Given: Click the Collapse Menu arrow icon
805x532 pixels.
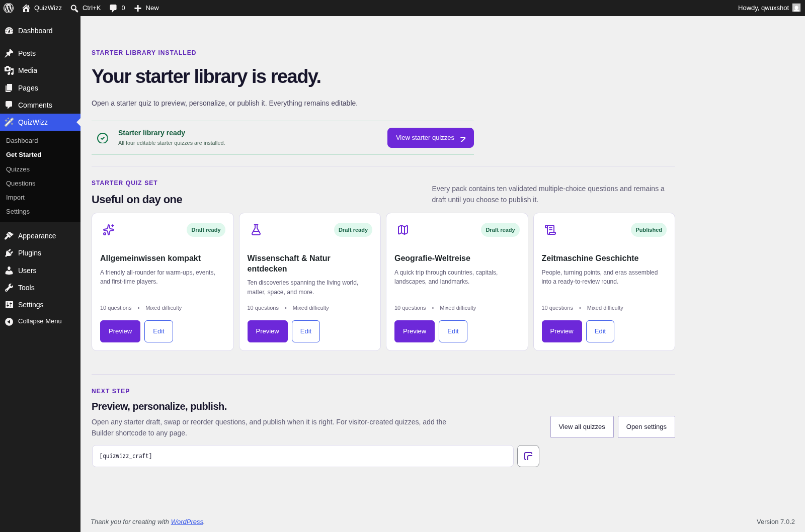Looking at the screenshot, I should point(9,321).
